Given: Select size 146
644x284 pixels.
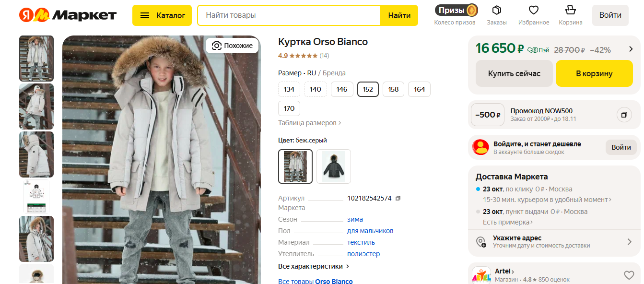Looking at the screenshot, I should point(342,89).
